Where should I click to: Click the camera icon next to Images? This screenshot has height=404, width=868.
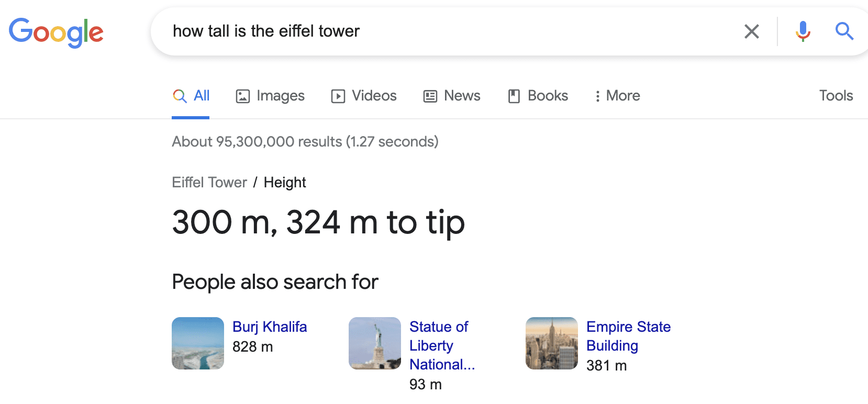(x=242, y=96)
